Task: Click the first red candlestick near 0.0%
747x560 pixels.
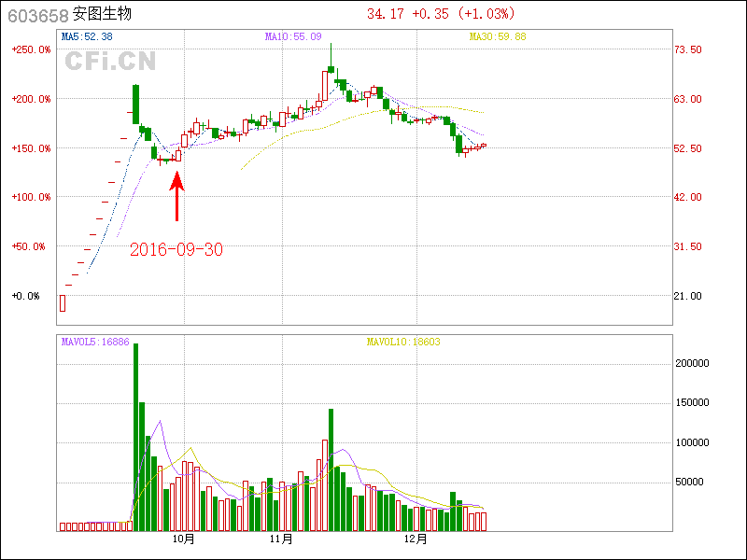Action: coord(63,303)
